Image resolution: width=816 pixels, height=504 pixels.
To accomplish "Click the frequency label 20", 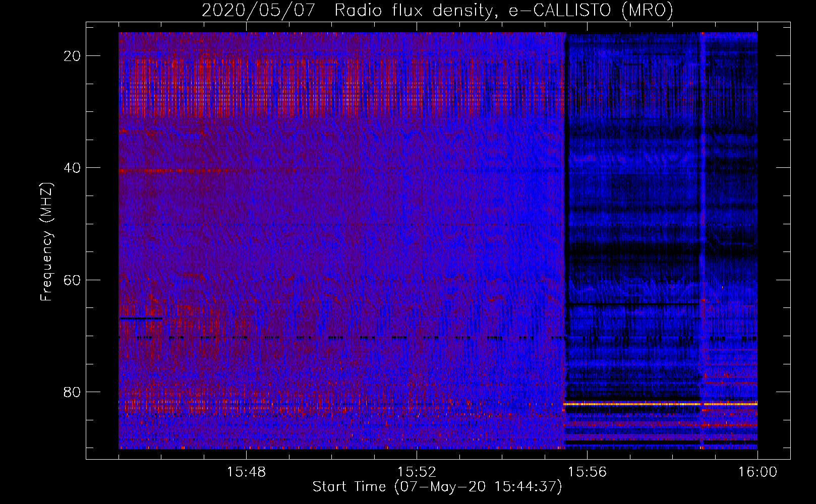I will pos(73,56).
